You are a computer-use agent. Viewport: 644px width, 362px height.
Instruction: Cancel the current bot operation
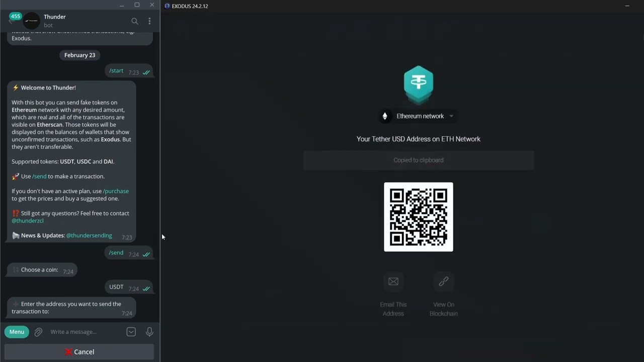click(79, 352)
